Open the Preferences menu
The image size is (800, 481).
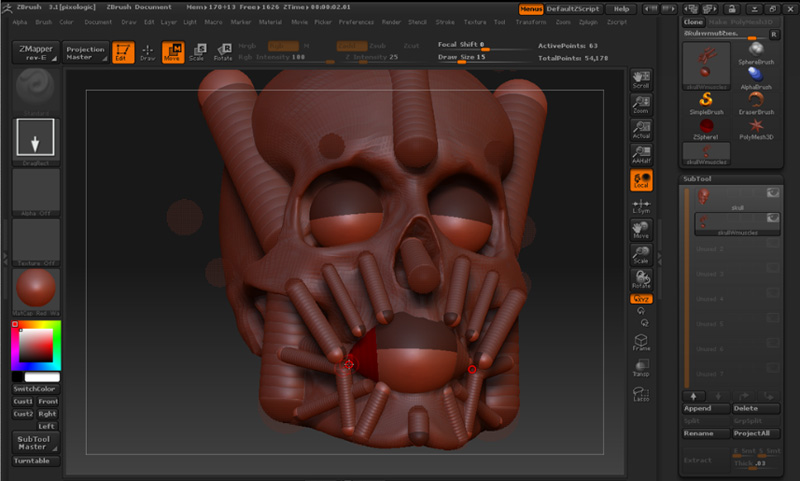pos(356,22)
